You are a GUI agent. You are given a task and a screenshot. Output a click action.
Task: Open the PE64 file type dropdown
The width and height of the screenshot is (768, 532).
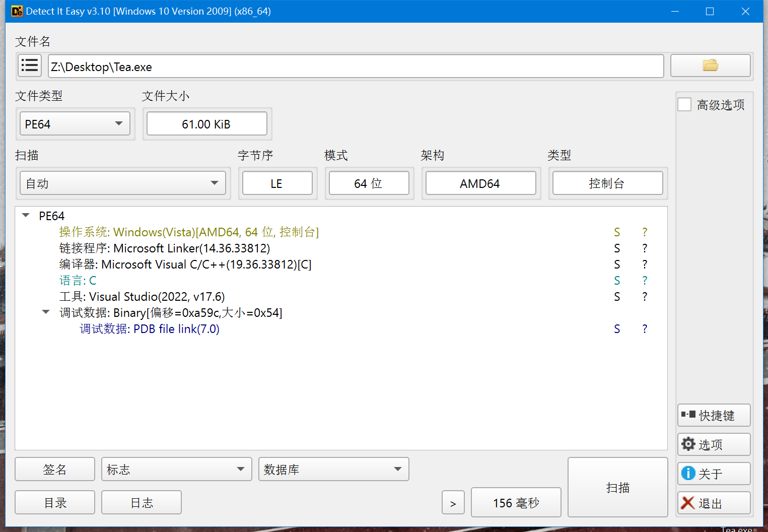coord(75,124)
